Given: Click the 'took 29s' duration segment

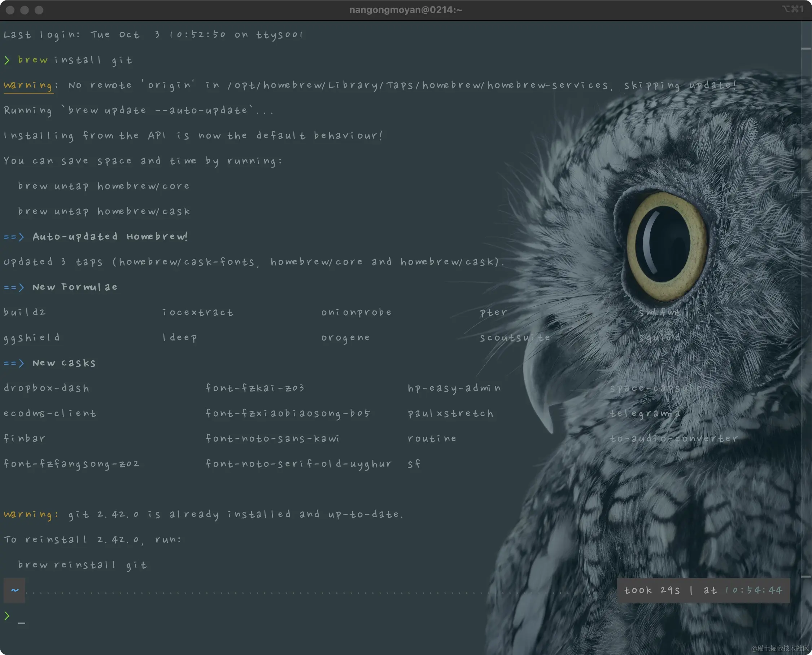Looking at the screenshot, I should click(652, 590).
